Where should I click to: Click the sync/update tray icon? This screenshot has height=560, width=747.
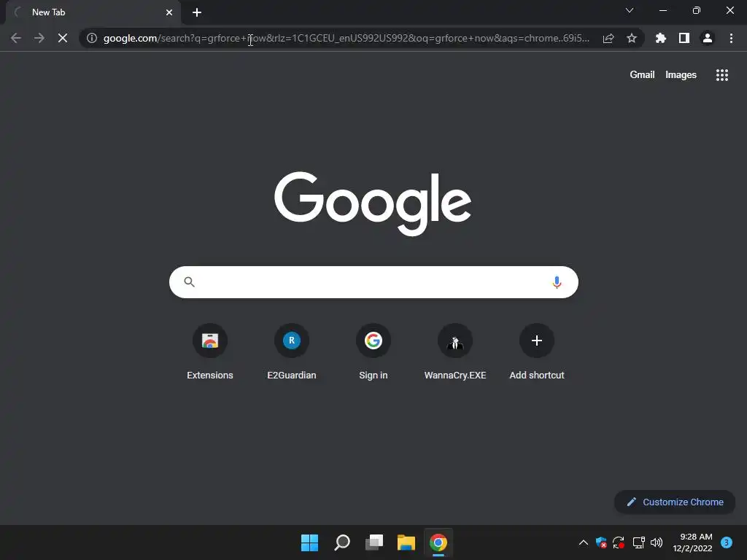click(x=619, y=542)
